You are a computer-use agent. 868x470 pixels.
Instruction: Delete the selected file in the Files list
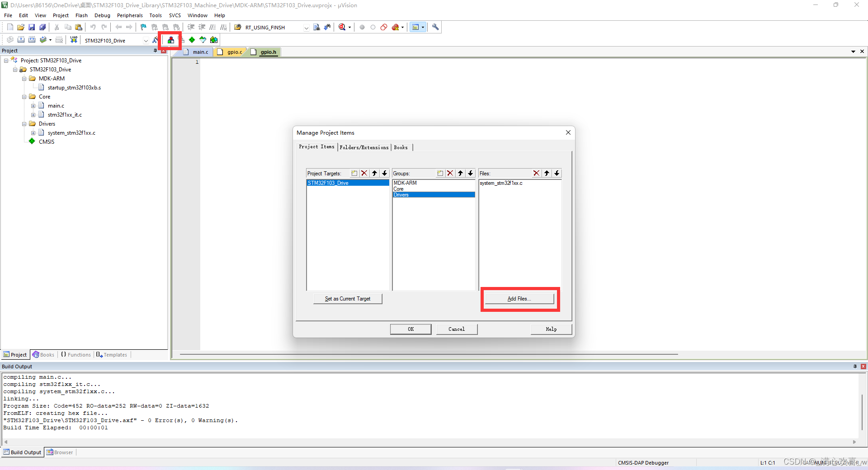tap(537, 173)
